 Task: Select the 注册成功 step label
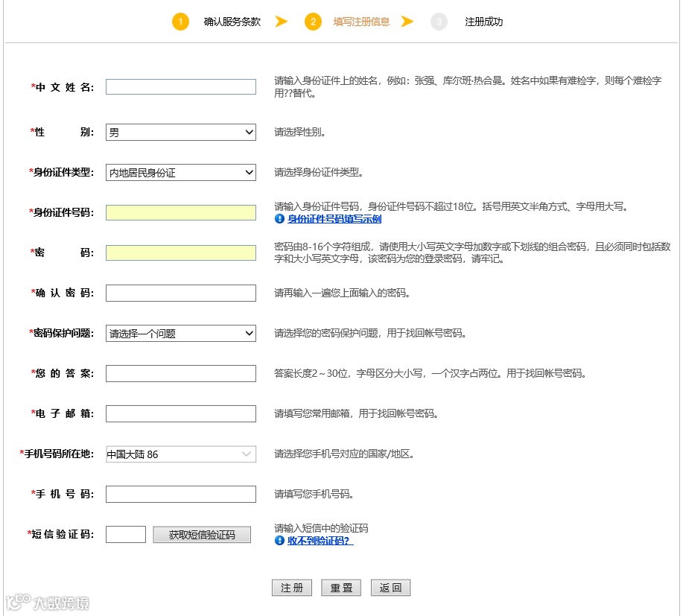(483, 22)
